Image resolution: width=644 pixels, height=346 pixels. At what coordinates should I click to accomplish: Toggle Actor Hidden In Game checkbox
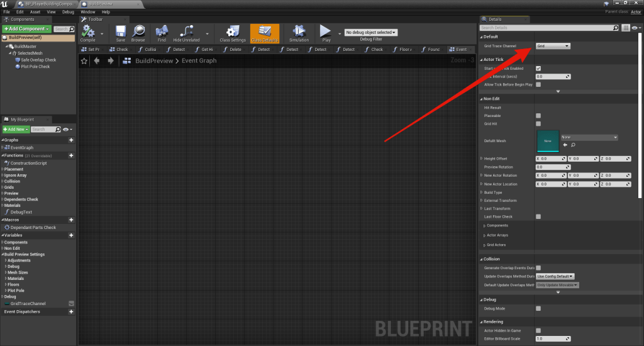tap(538, 331)
